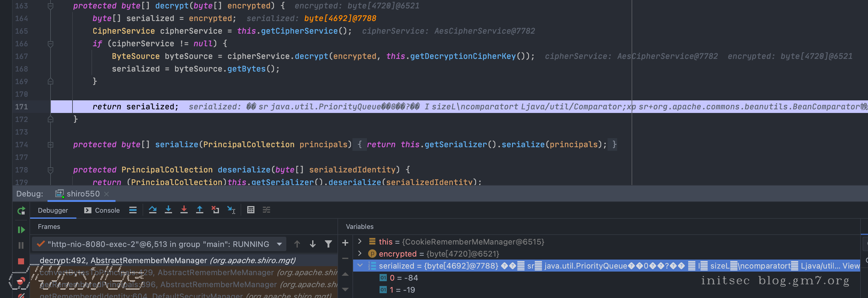Collapse the 'serialized' variable node
Screen dimensions: 868x298
pos(359,265)
